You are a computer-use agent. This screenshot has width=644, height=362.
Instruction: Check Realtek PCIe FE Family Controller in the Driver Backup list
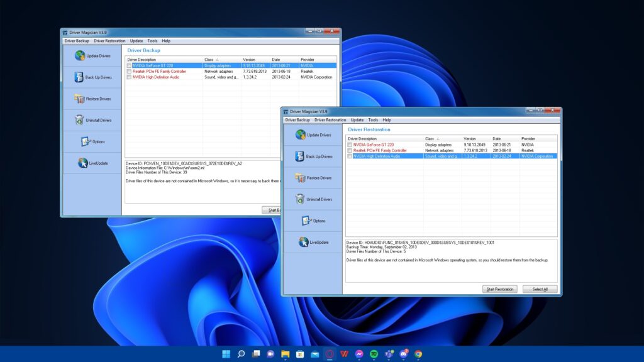pos(129,72)
